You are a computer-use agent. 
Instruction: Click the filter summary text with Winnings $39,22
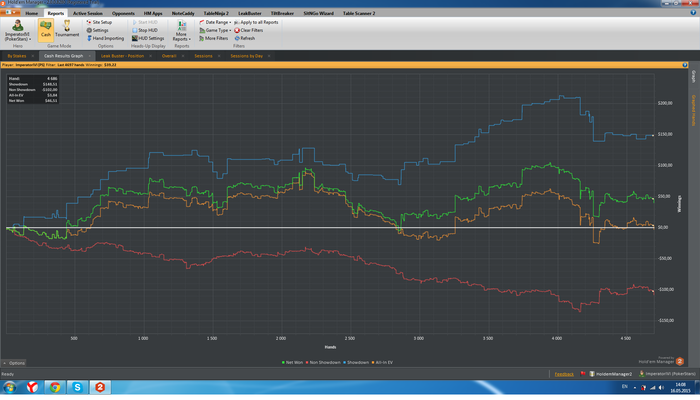coord(59,65)
